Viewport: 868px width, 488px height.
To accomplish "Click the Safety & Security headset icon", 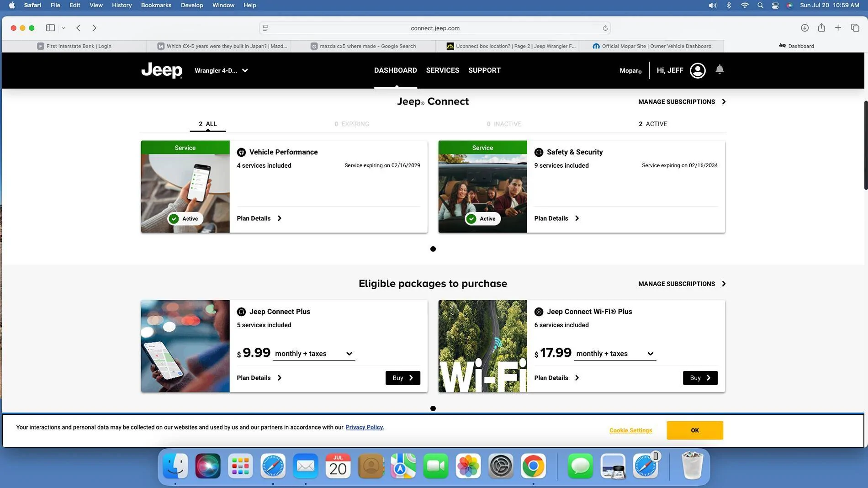I will (x=539, y=152).
